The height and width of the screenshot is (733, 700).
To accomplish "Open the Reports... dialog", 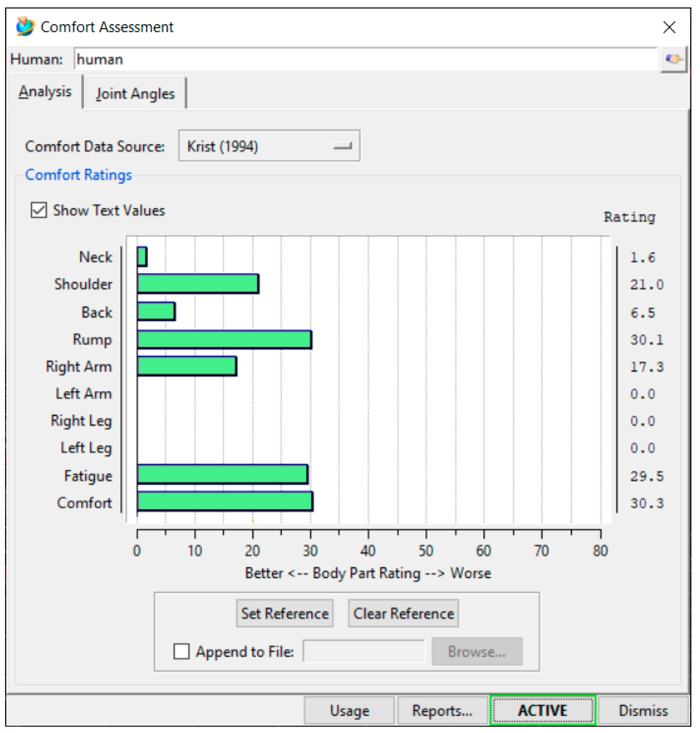I will tap(442, 710).
